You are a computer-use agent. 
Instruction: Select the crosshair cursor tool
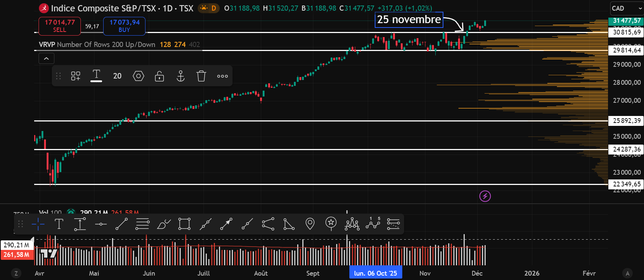[38, 224]
